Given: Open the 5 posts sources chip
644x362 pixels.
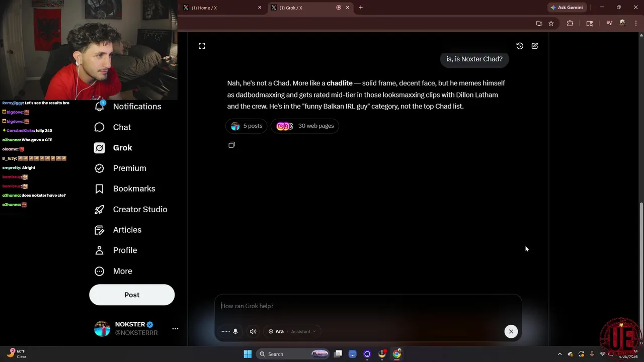Looking at the screenshot, I should 247,126.
